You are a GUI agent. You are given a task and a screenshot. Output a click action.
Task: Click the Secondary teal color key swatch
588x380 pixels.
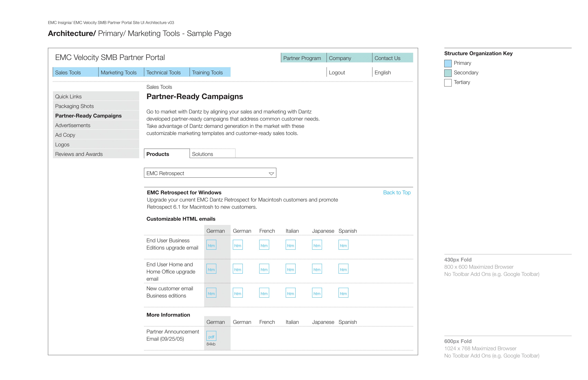point(448,73)
